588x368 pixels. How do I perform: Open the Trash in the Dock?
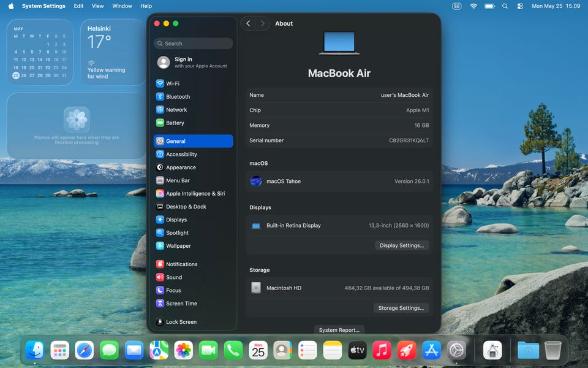[552, 350]
